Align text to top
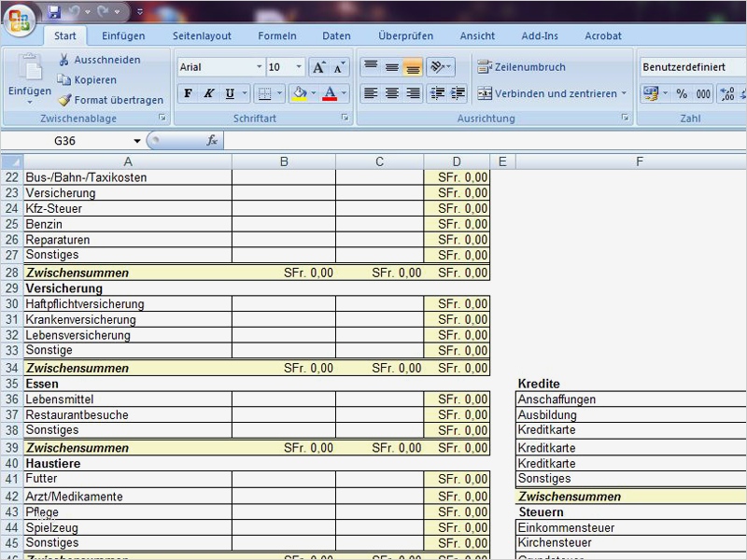 click(371, 67)
